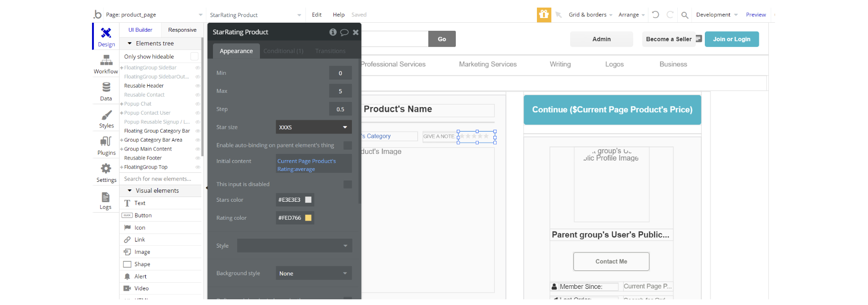Open the Background style dropdown

[x=314, y=273]
